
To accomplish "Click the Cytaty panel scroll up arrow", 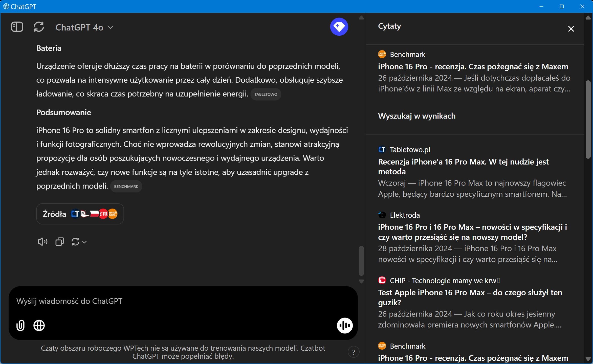I will [588, 18].
